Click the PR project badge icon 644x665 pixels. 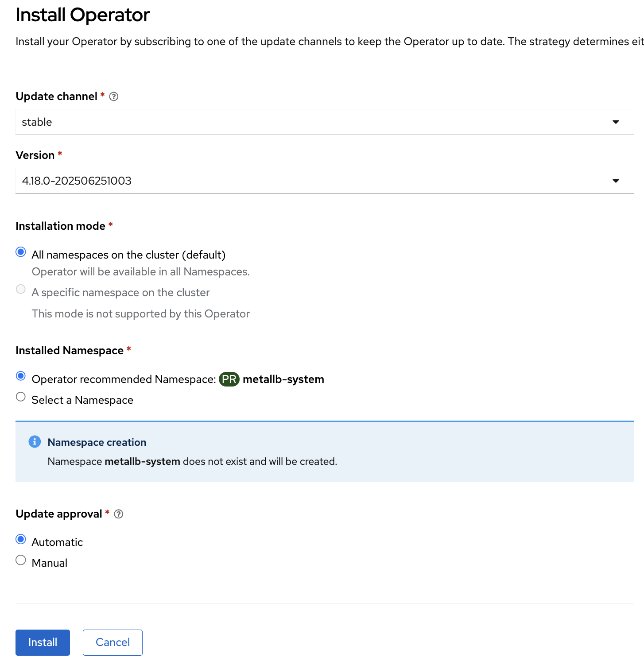click(229, 379)
